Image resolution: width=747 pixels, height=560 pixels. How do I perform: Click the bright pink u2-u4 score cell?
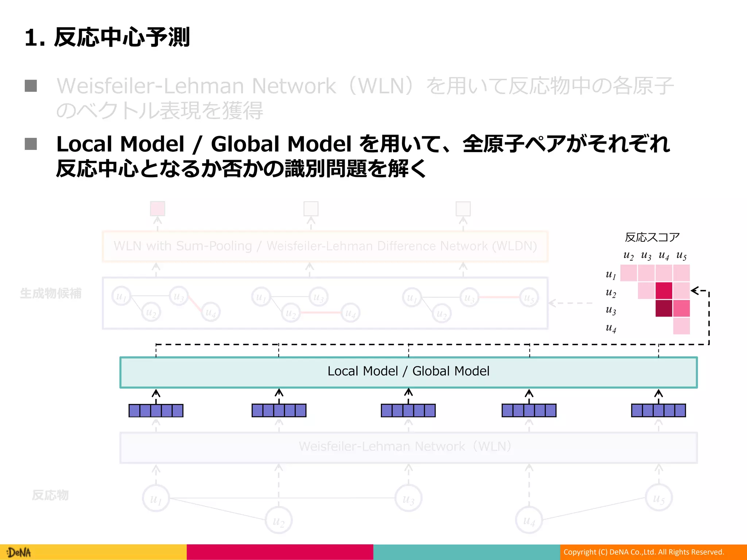pos(663,291)
